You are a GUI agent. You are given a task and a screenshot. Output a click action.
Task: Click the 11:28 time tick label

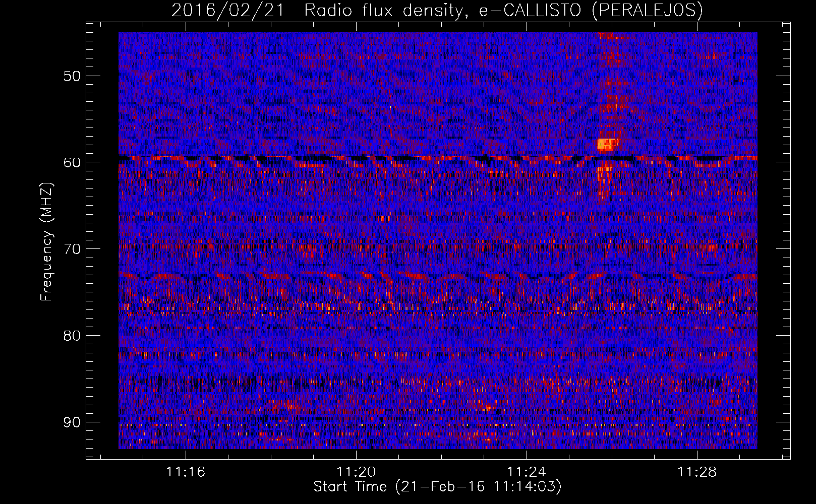[697, 472]
